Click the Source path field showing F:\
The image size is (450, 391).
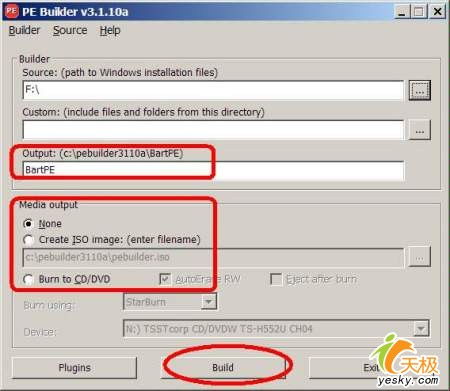click(213, 90)
